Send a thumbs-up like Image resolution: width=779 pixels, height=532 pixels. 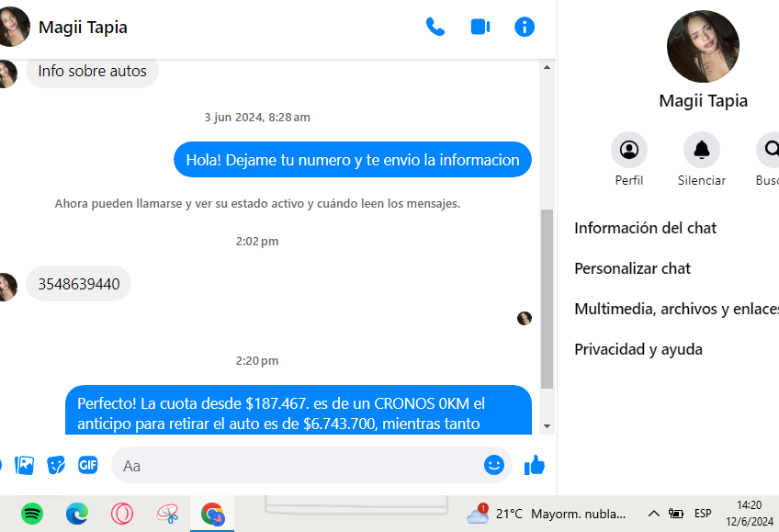tap(535, 466)
